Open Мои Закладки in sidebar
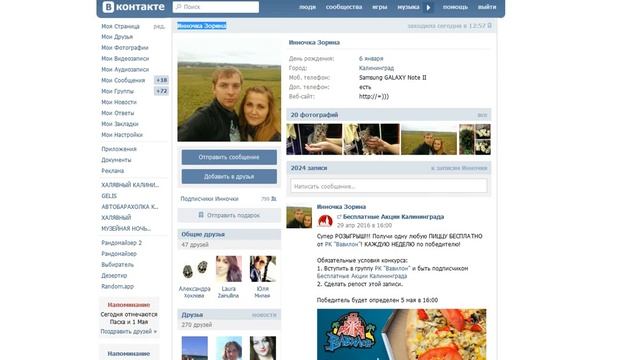 click(x=120, y=124)
